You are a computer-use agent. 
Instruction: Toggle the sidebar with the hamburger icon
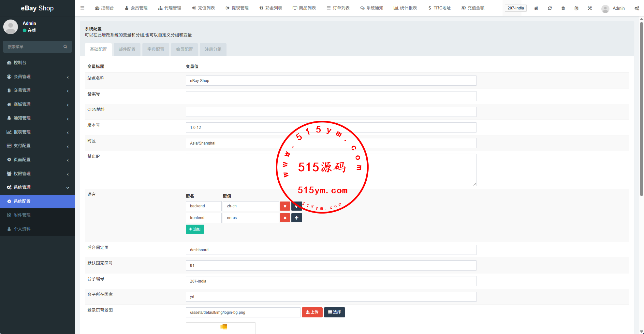click(x=82, y=8)
